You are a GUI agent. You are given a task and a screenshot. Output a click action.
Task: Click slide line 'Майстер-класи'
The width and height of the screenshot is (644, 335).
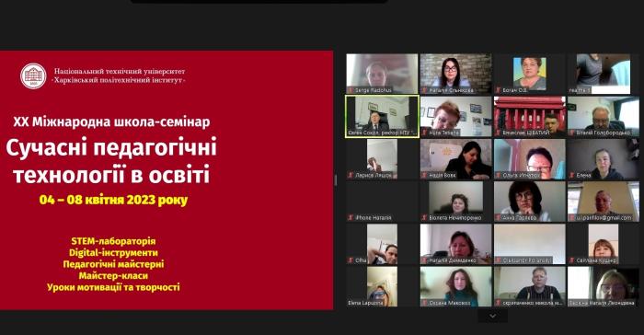pyautogui.click(x=113, y=276)
